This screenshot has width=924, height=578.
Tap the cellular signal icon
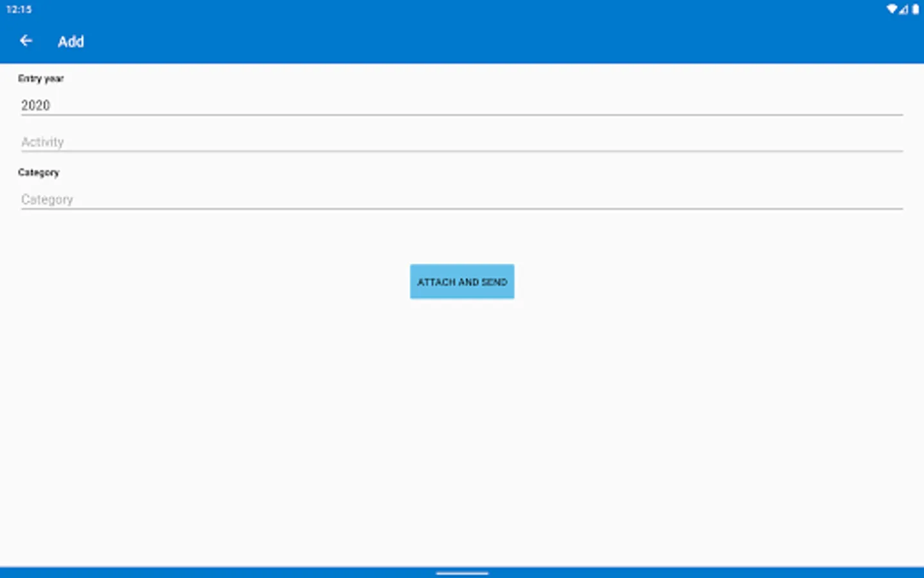[903, 9]
